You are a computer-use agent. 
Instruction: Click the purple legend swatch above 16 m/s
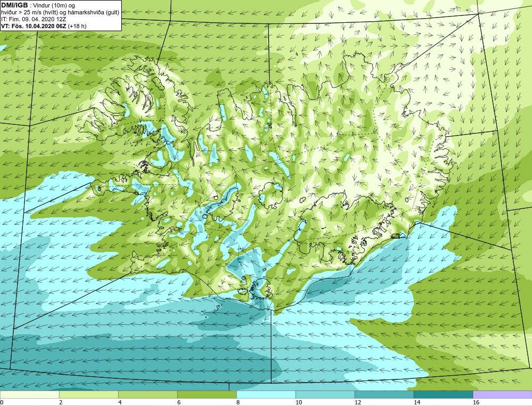(503, 394)
